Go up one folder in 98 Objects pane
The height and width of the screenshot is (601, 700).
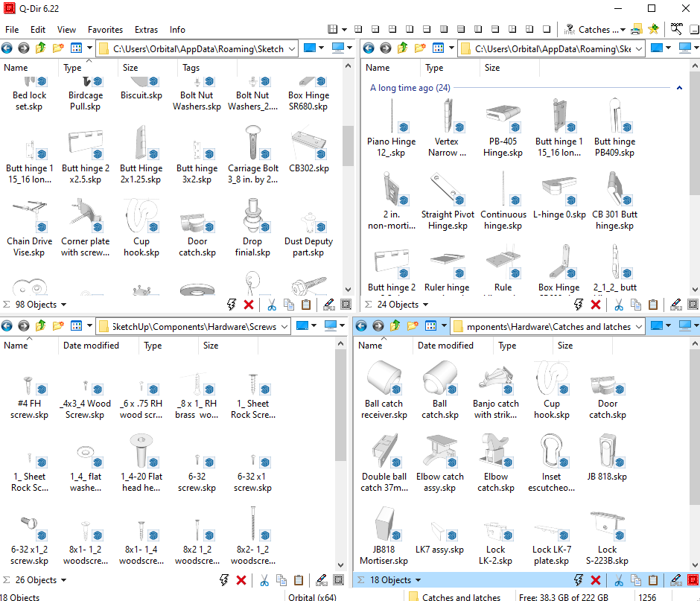pos(41,48)
